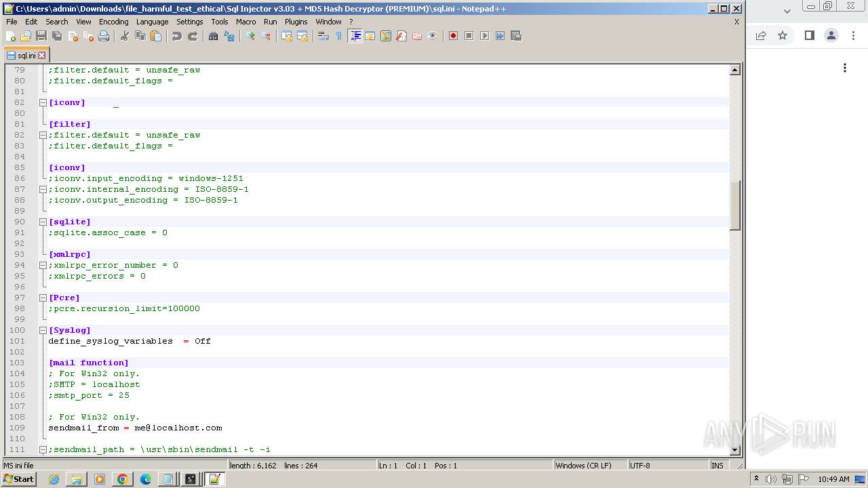Collapse fold at sendmail_path line
Screen dimensions: 868x488
pyautogui.click(x=43, y=449)
